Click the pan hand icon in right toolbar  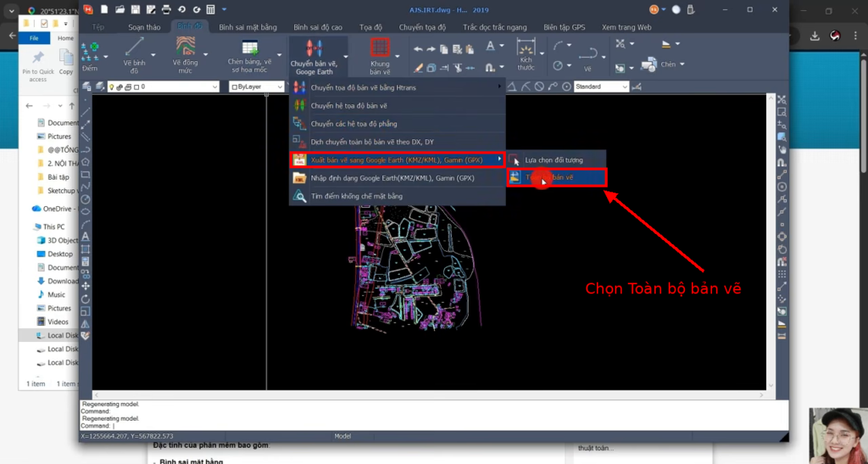tap(782, 149)
